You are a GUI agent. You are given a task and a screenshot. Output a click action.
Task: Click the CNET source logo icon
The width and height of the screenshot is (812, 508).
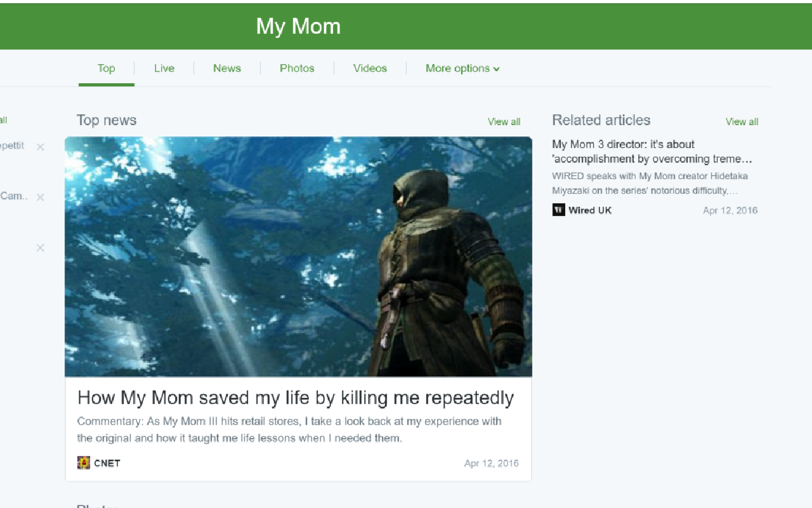point(83,463)
